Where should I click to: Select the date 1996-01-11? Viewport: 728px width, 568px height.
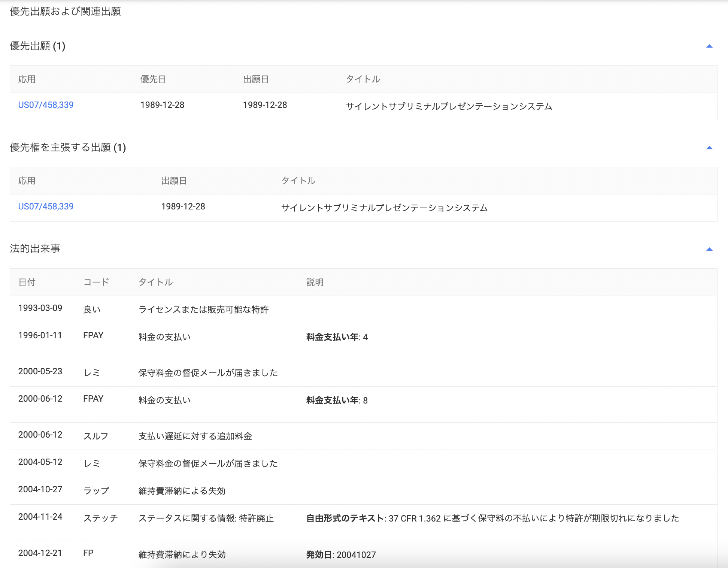40,335
